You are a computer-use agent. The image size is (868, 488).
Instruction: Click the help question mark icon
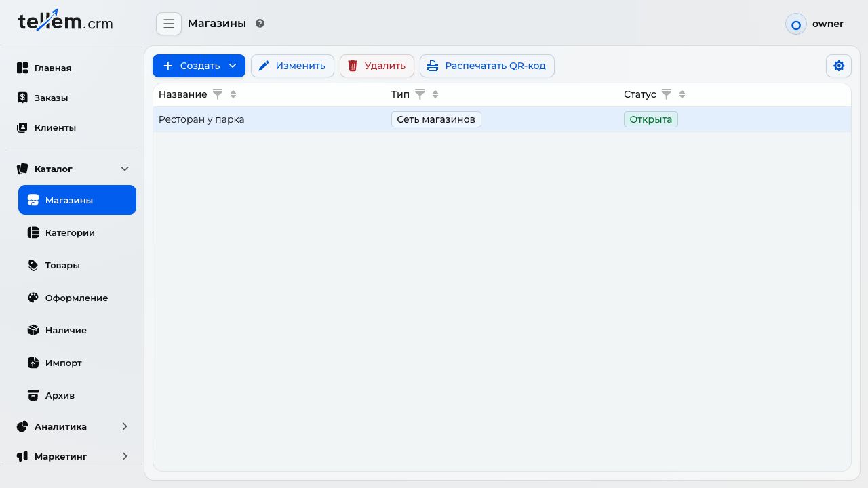(x=260, y=24)
